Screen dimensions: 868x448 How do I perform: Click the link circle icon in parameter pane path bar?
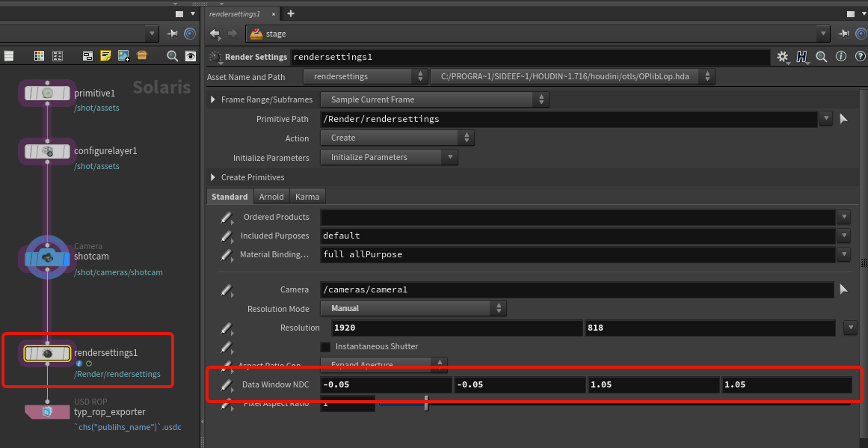(861, 34)
